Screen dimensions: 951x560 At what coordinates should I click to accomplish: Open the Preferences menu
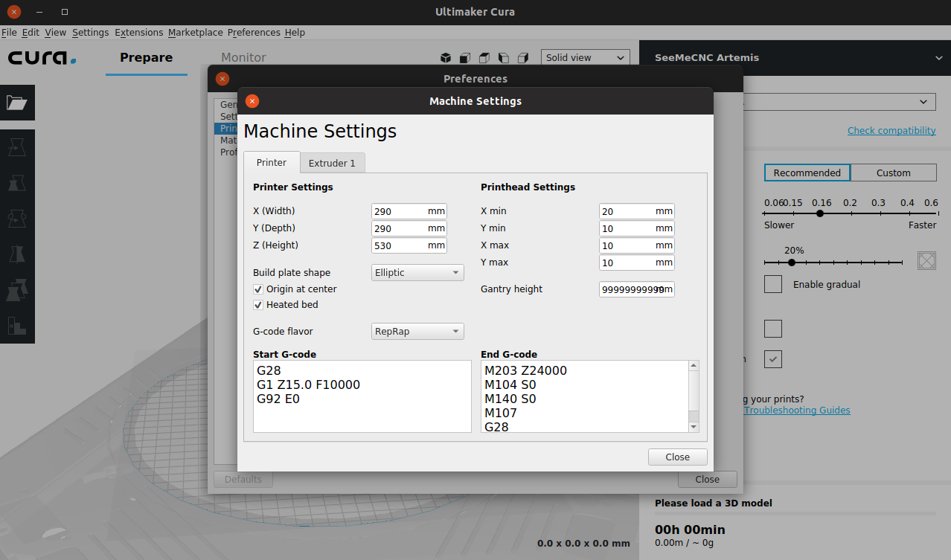(254, 33)
